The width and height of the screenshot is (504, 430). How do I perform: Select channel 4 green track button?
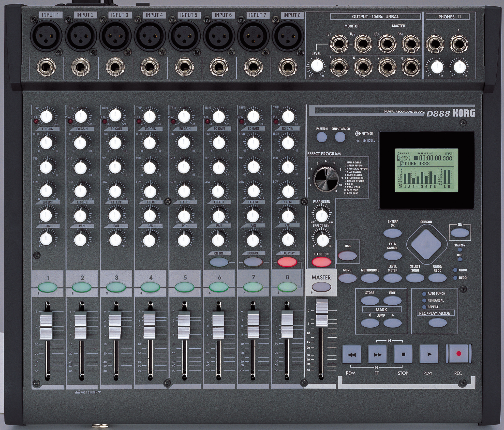pyautogui.click(x=150, y=287)
